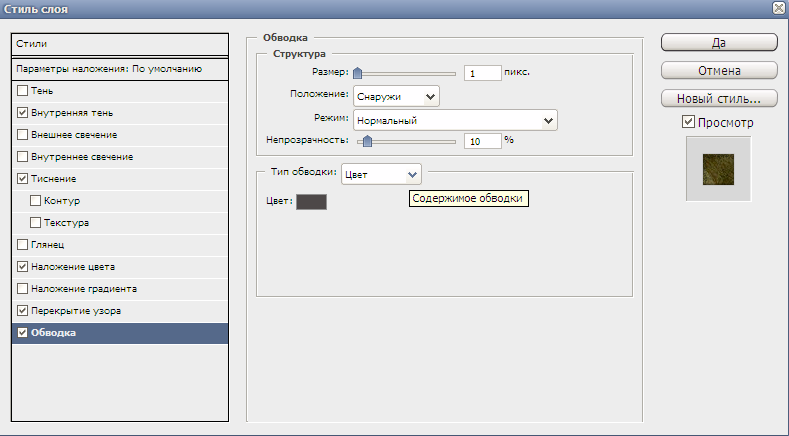Open the Наложение цвета settings row
The width and height of the screenshot is (789, 436).
120,267
